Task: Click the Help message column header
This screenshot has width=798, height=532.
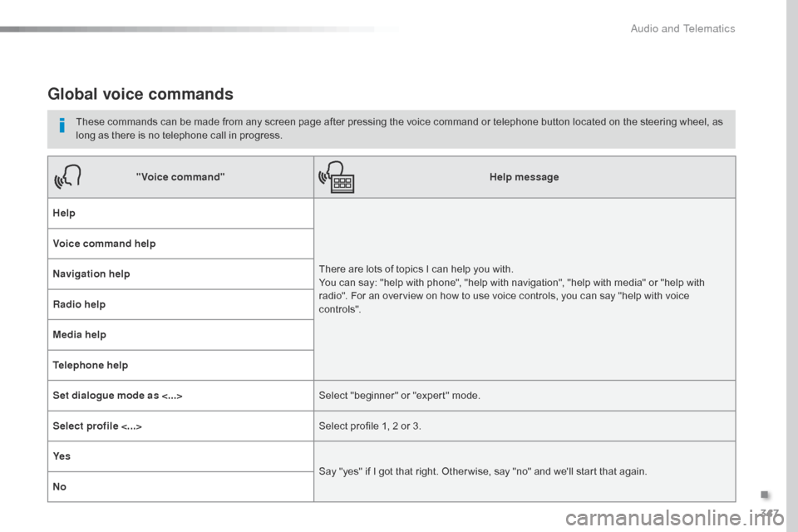Action: click(x=524, y=177)
